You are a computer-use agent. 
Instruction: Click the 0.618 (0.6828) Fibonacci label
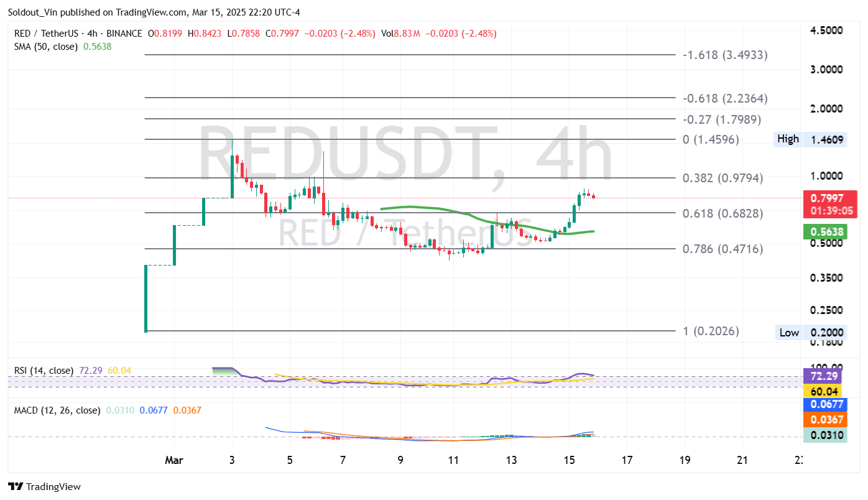[723, 213]
